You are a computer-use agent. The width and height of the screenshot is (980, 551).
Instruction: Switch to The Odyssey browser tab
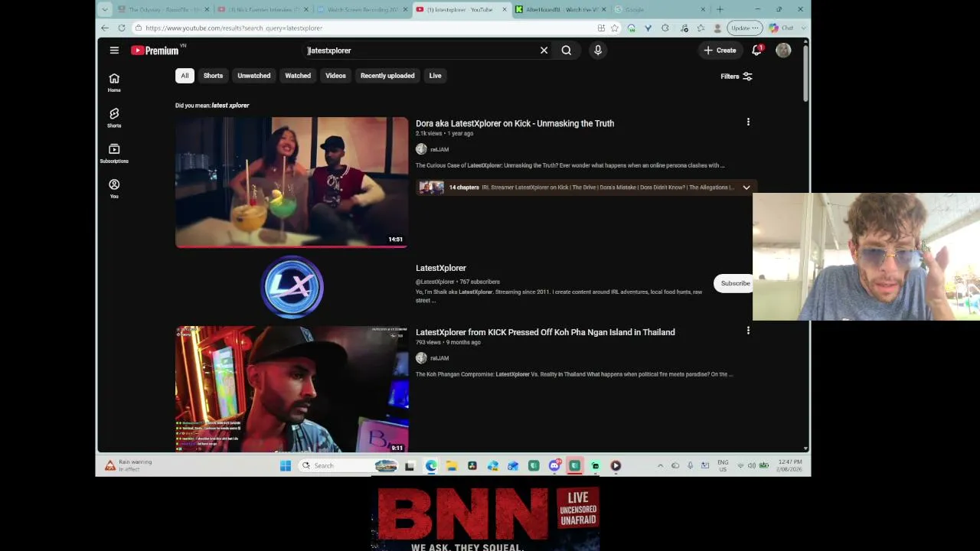pyautogui.click(x=163, y=9)
